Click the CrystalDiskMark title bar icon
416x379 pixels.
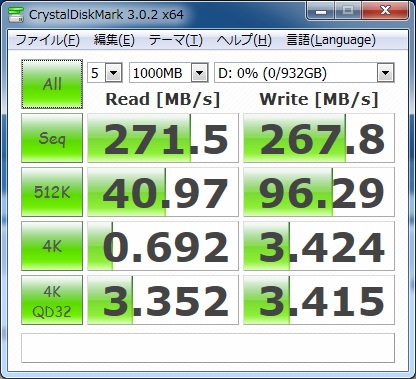pos(15,14)
